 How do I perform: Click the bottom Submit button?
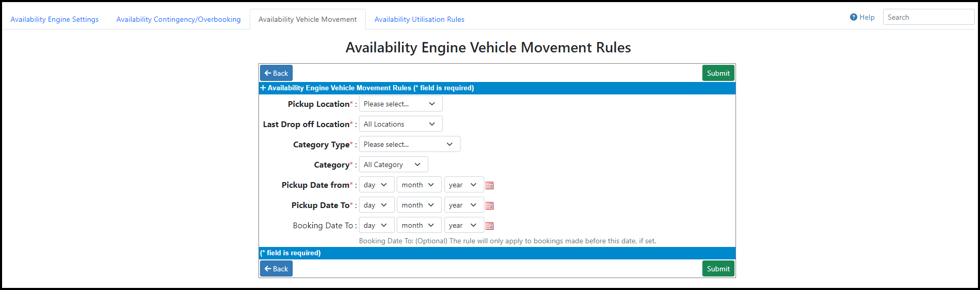718,269
